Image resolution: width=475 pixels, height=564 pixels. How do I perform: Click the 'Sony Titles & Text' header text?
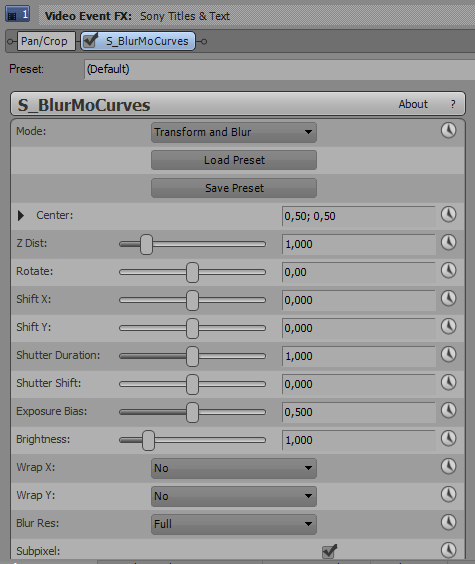coord(185,16)
